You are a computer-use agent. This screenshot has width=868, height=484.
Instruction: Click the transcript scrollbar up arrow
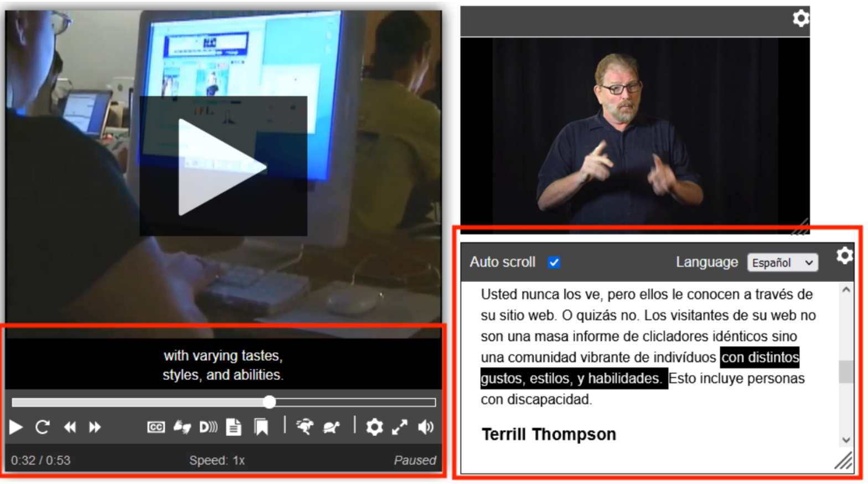coord(846,290)
